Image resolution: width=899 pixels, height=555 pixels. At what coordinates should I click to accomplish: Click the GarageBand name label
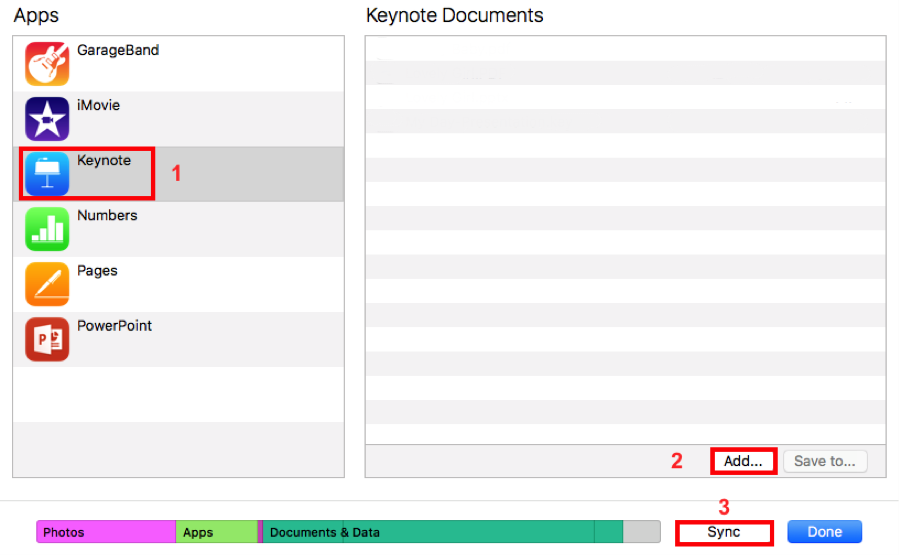118,50
